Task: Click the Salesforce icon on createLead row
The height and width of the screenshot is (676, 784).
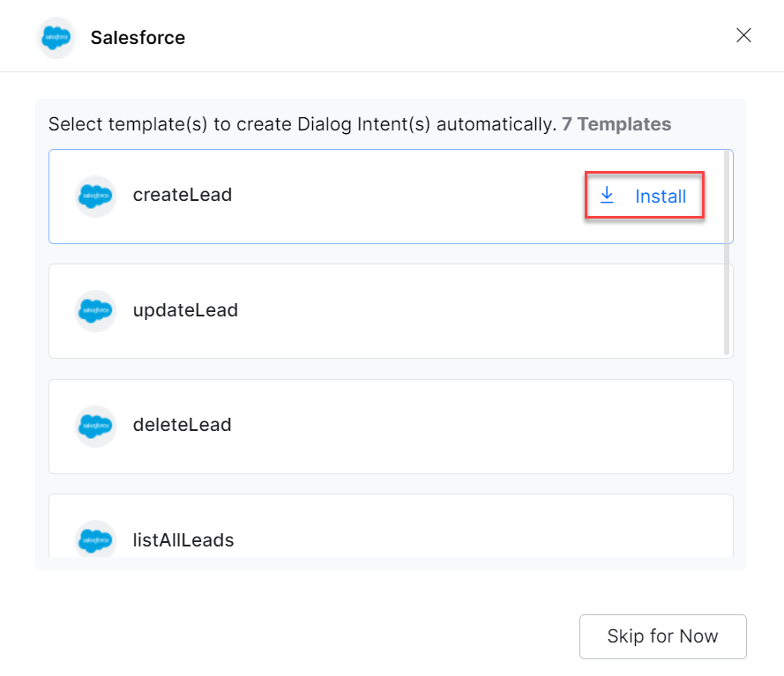Action: [95, 196]
